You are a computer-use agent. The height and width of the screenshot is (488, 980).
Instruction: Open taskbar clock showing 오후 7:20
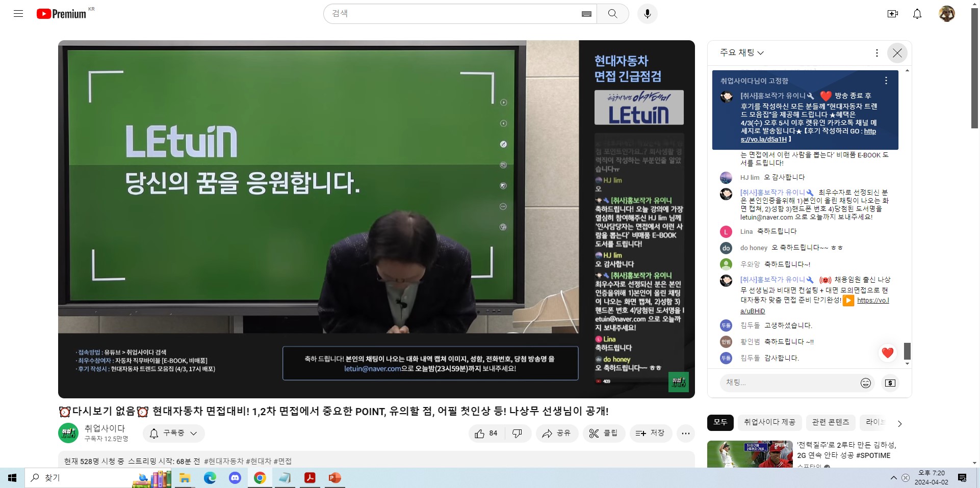click(932, 477)
